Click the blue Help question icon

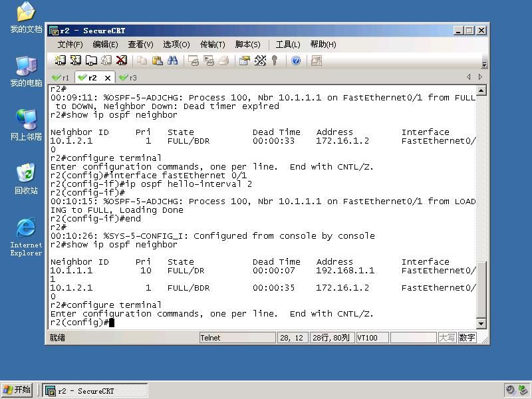[x=296, y=61]
